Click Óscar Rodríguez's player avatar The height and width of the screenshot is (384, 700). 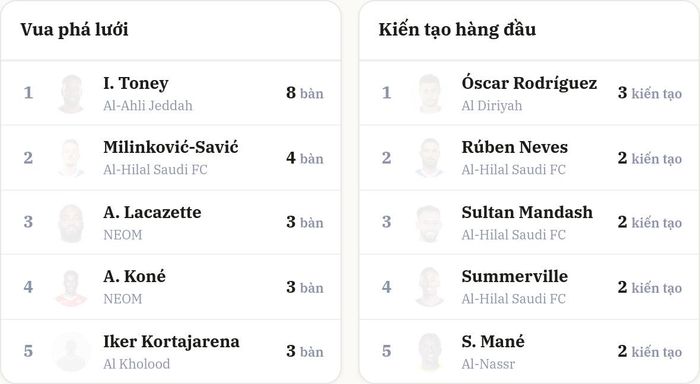pyautogui.click(x=429, y=93)
